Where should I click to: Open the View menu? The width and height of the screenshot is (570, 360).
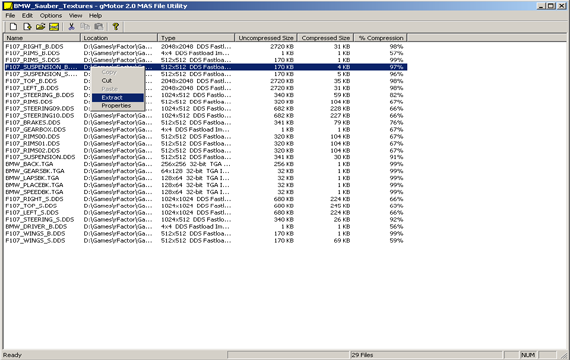[x=75, y=16]
